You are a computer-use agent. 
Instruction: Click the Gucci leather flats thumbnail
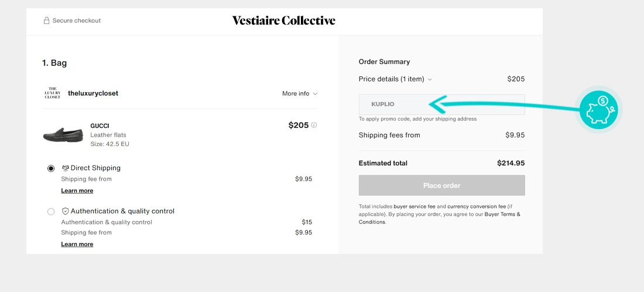pos(63,135)
